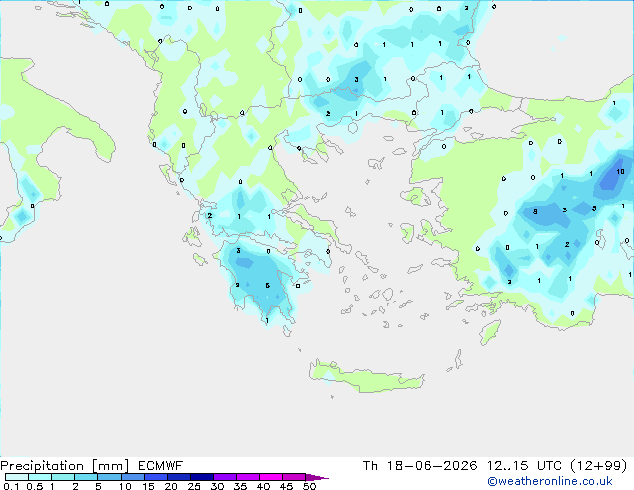Click the 0.1–0.5 mm legend color swatch

point(17,477)
